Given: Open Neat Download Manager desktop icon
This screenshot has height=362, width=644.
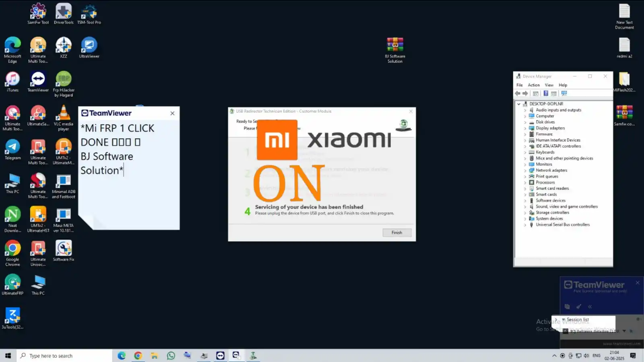Looking at the screenshot, I should click(x=12, y=220).
